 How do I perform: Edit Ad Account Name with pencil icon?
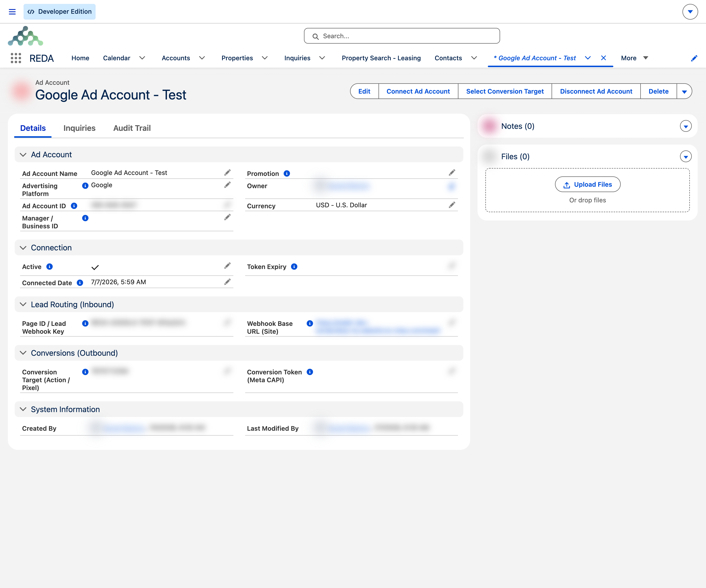227,173
